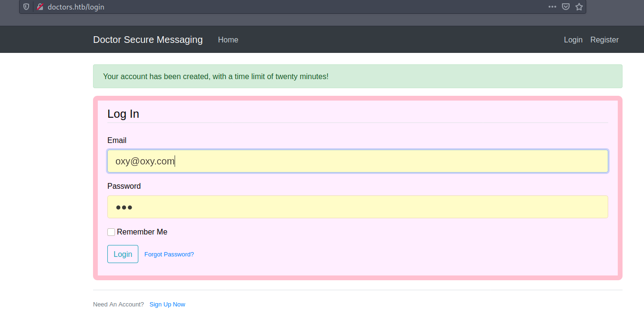Go to Home in the navbar
Screen dimensions: 644x336
pyautogui.click(x=228, y=40)
